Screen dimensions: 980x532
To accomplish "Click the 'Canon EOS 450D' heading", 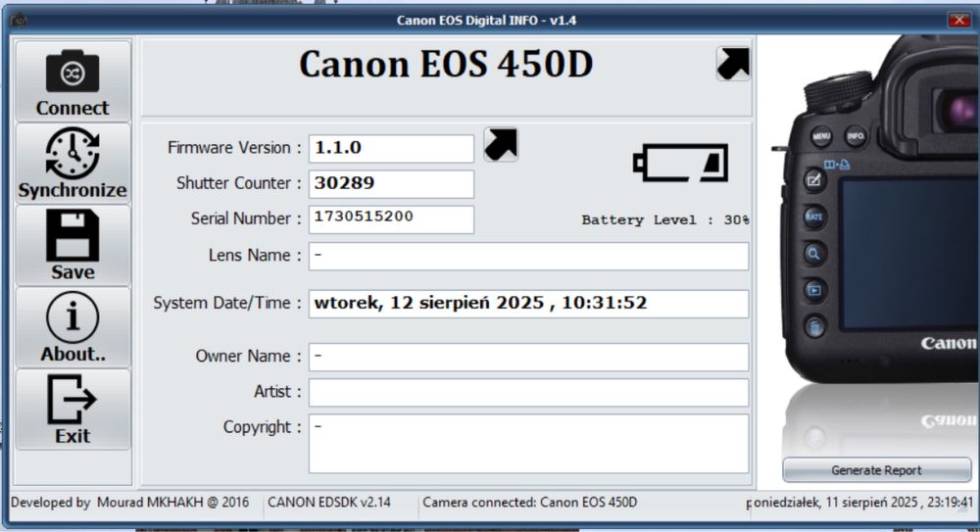I will 446,65.
